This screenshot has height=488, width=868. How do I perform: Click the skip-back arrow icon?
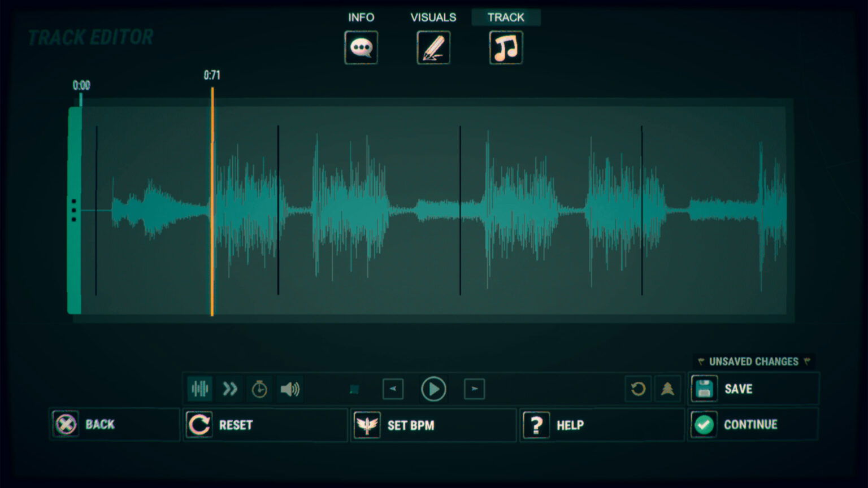[x=393, y=389]
